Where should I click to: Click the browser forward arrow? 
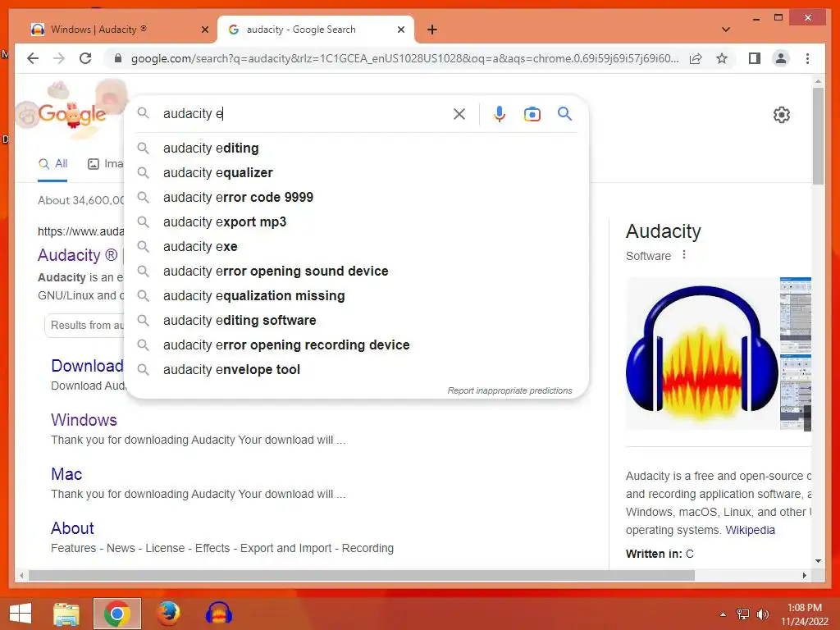pyautogui.click(x=59, y=58)
